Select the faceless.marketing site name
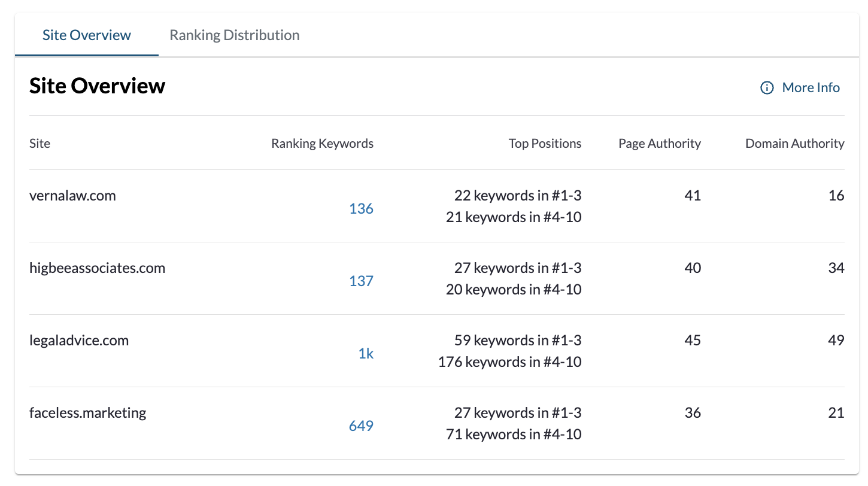Screen dimensions: 868x486 point(87,413)
